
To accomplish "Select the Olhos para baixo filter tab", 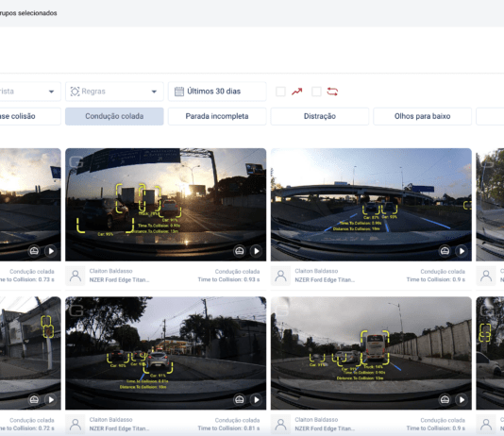I will 422,116.
